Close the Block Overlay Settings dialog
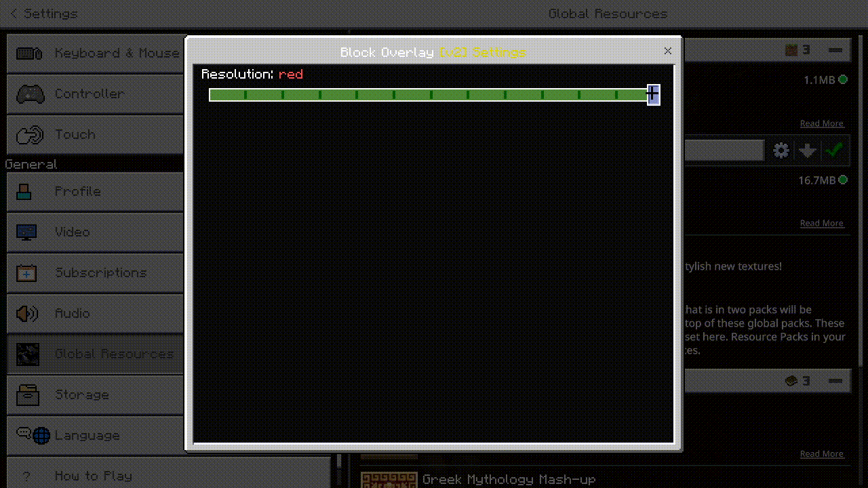 [668, 51]
